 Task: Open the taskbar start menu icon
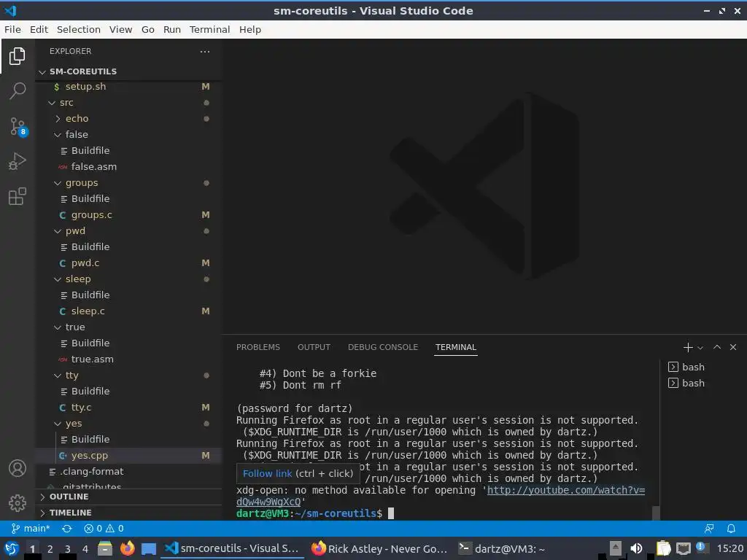pyautogui.click(x=12, y=548)
